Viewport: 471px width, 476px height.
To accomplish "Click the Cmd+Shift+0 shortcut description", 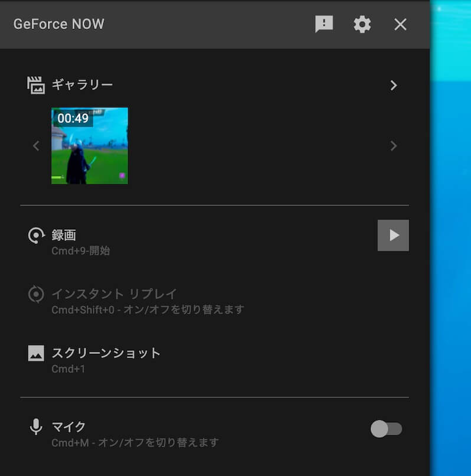I will click(148, 309).
